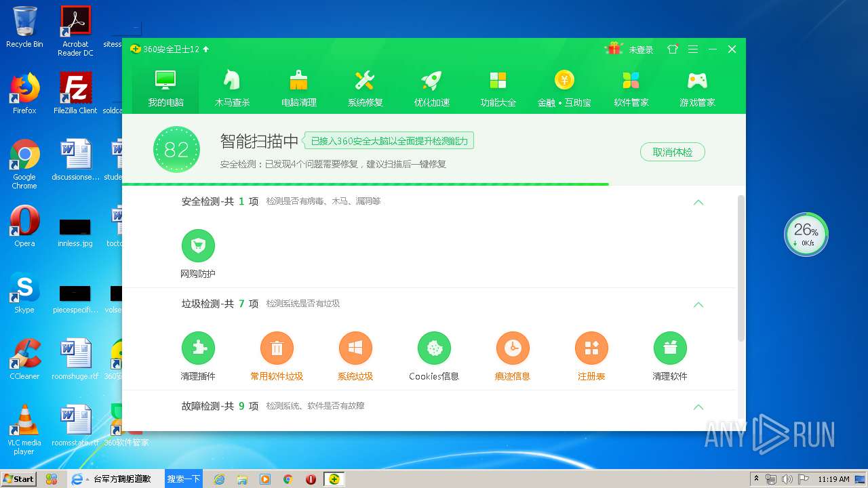Open 我的电脑 tab in 360

165,88
